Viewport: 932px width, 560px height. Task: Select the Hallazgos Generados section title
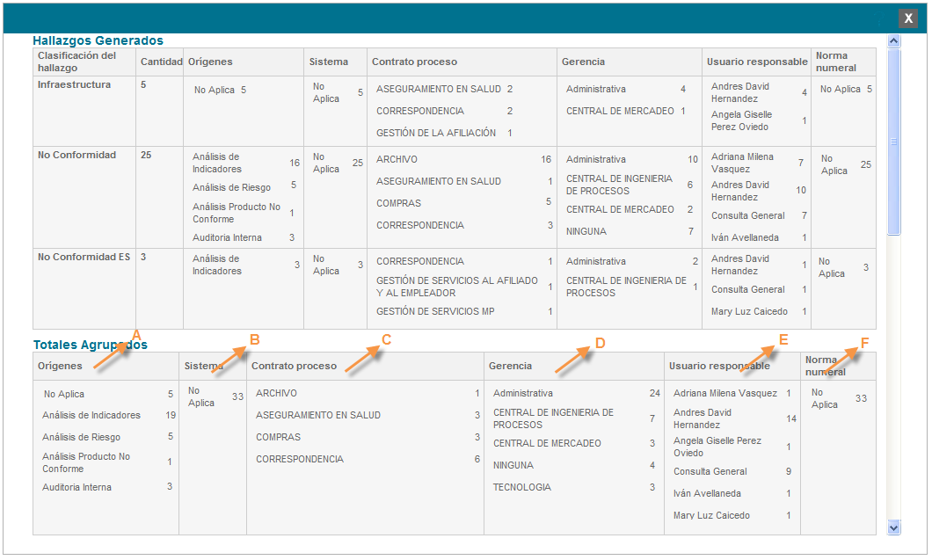[98, 40]
